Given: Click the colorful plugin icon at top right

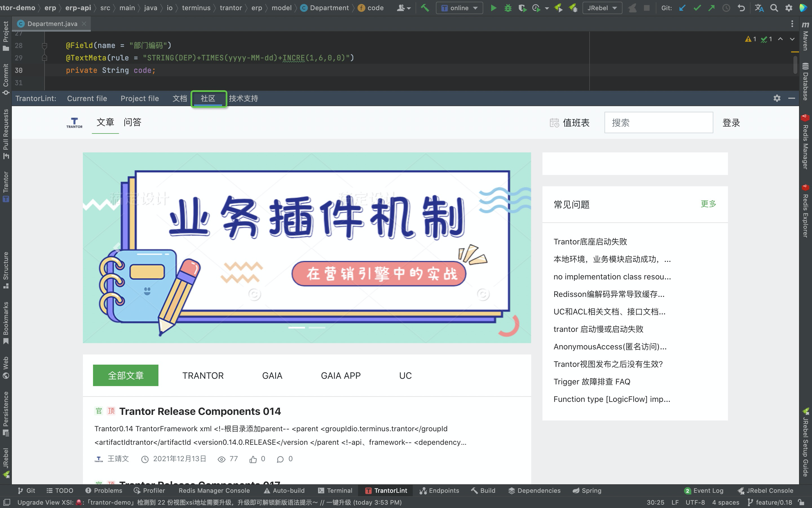Looking at the screenshot, I should coord(803,8).
